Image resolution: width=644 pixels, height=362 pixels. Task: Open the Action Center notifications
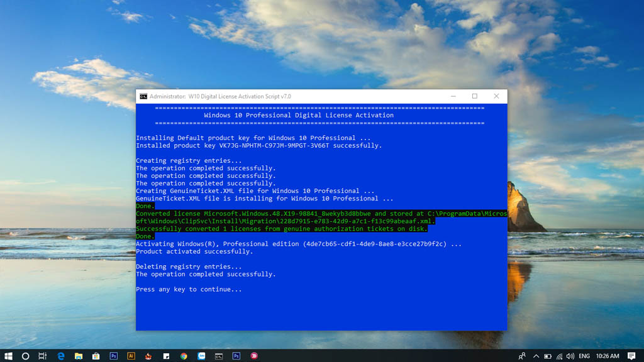click(x=631, y=356)
